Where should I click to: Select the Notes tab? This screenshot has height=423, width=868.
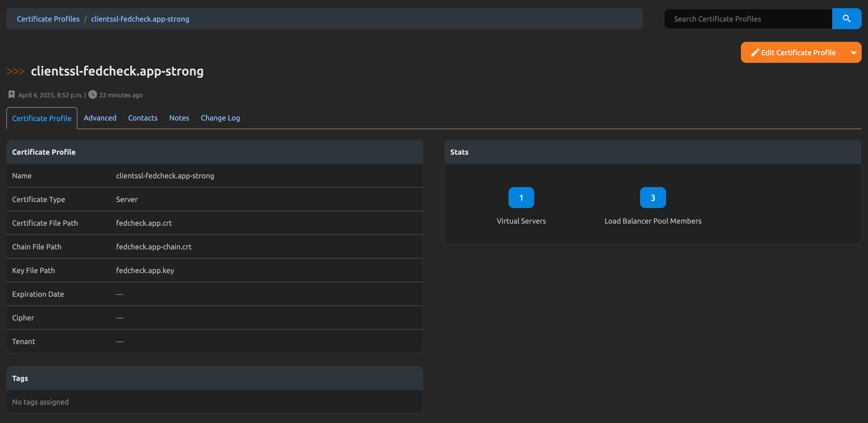pyautogui.click(x=179, y=118)
